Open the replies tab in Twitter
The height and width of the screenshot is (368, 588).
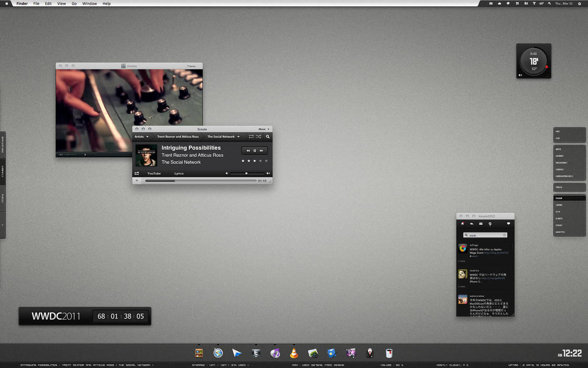472,224
